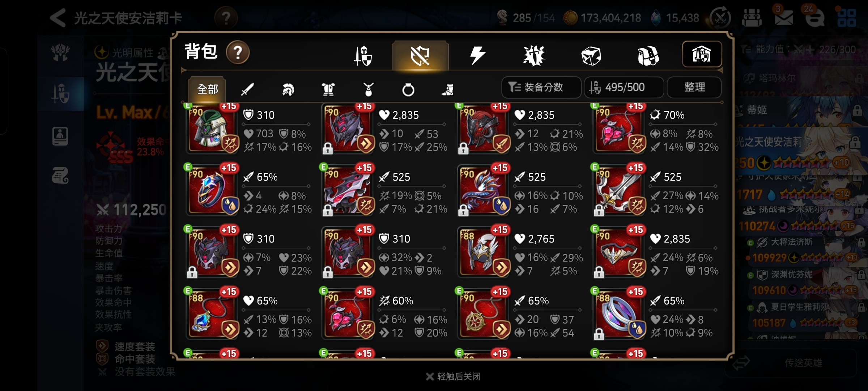This screenshot has width=868, height=391.
Task: Select the green hooded robe armor
Action: [212, 128]
